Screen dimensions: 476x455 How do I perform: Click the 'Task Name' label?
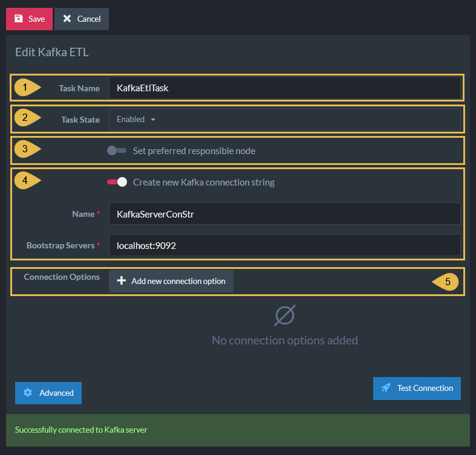(79, 88)
